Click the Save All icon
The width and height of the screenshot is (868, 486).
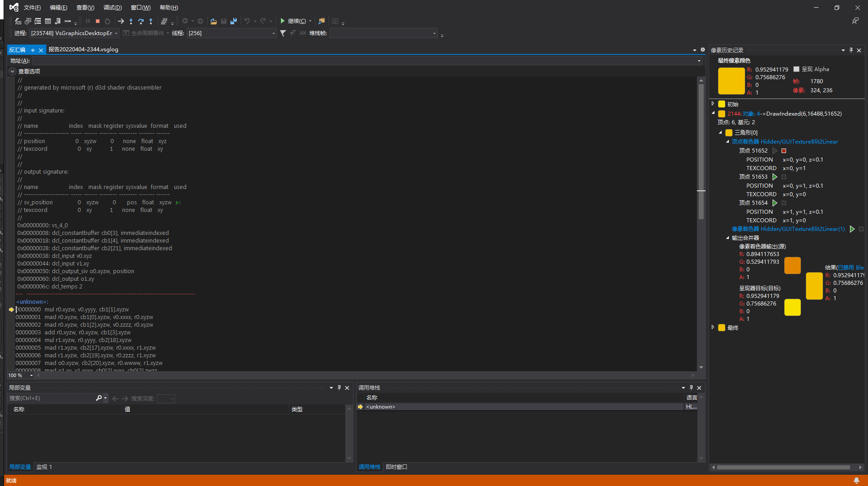pos(233,21)
